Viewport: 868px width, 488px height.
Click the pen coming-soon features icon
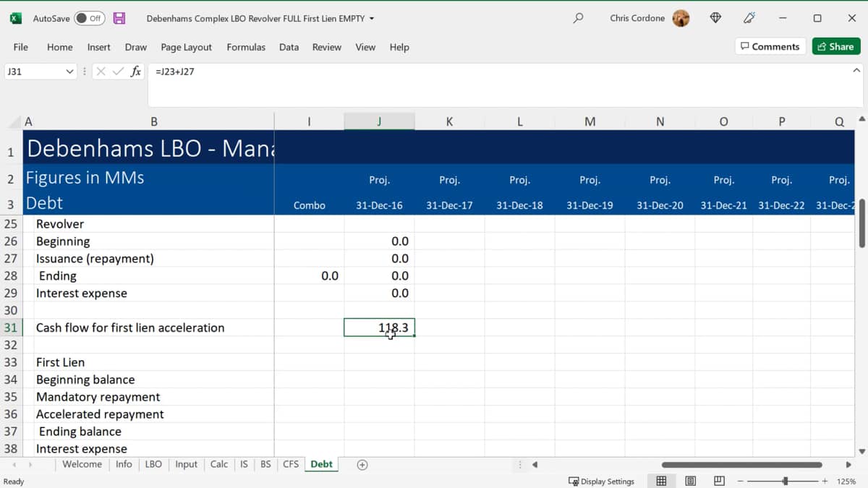[x=749, y=18]
